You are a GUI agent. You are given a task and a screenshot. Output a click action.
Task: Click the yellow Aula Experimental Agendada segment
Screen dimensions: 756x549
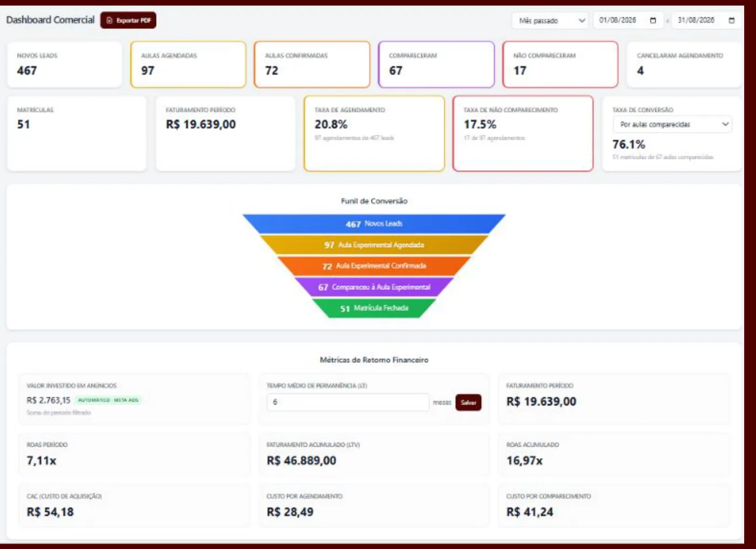pyautogui.click(x=374, y=245)
